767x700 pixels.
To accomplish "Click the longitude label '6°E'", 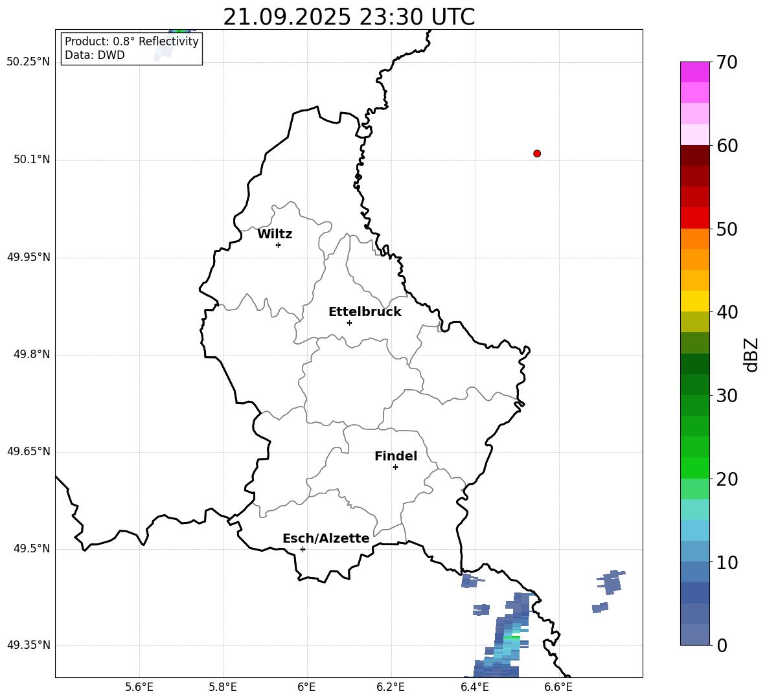I will pos(306,687).
